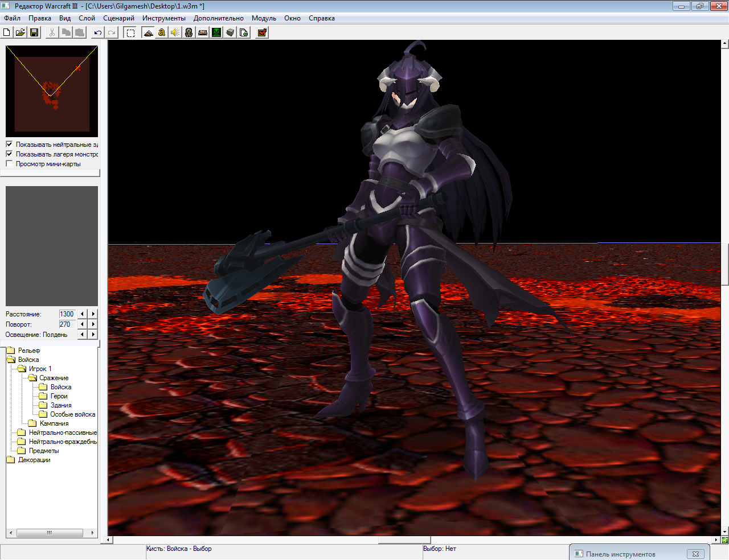This screenshot has height=560, width=729.
Task: Open the Окно menu
Action: pos(292,18)
